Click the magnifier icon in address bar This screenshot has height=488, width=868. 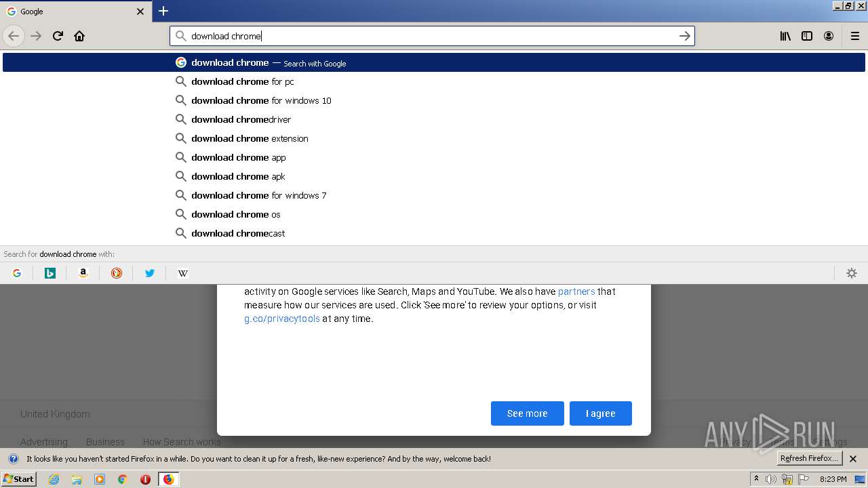[180, 36]
